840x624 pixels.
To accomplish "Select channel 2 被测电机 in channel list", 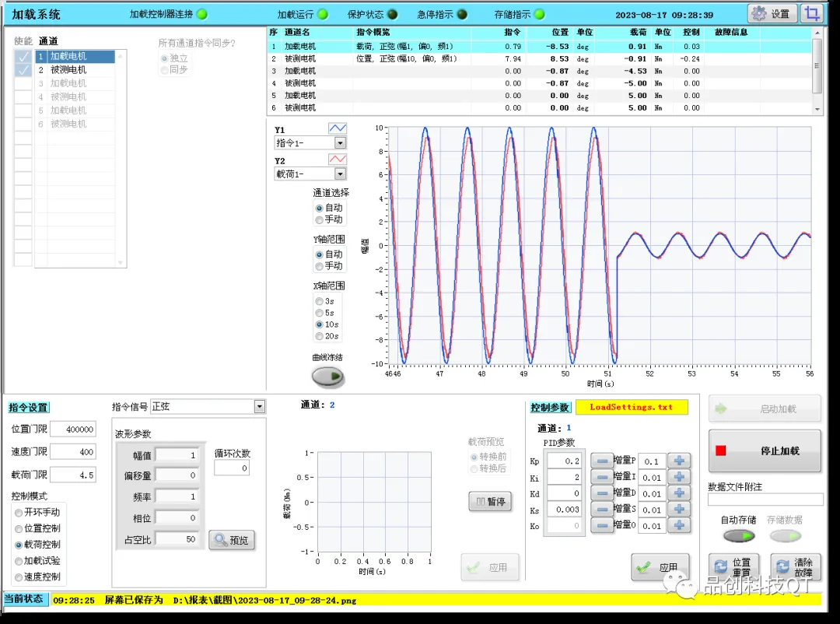I will [75, 70].
